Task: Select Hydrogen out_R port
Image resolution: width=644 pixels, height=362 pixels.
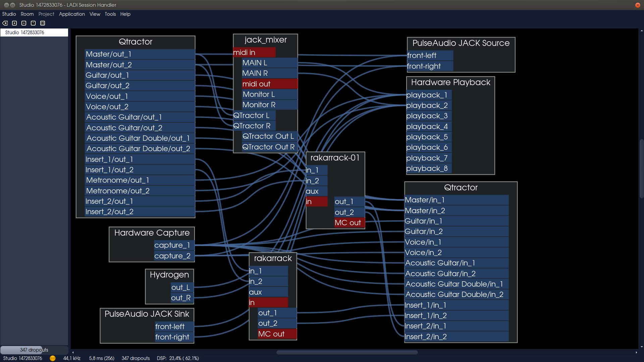Action: pyautogui.click(x=182, y=298)
